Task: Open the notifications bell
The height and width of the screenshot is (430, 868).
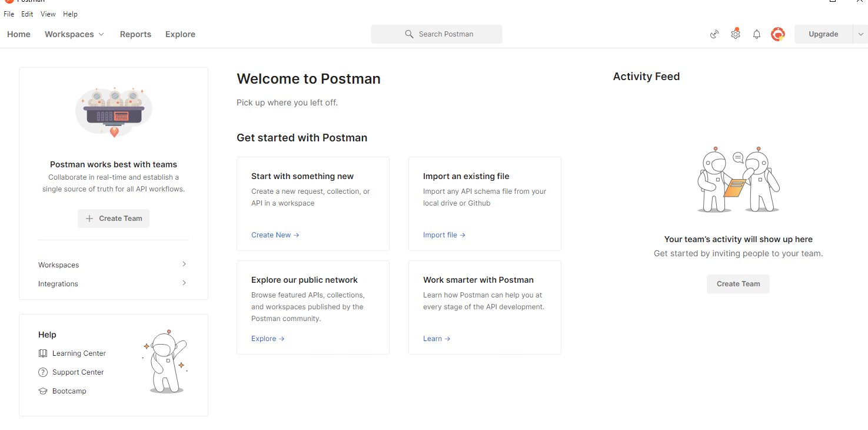Action: click(756, 34)
